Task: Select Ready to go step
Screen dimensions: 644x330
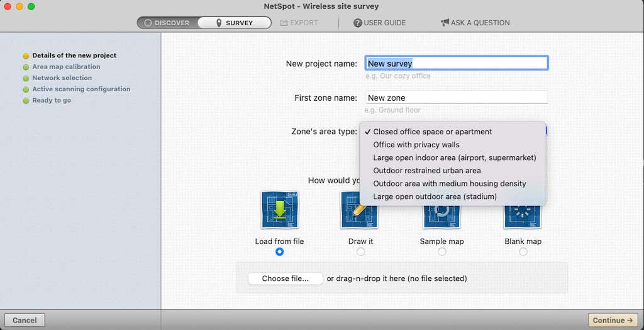Action: coord(52,100)
